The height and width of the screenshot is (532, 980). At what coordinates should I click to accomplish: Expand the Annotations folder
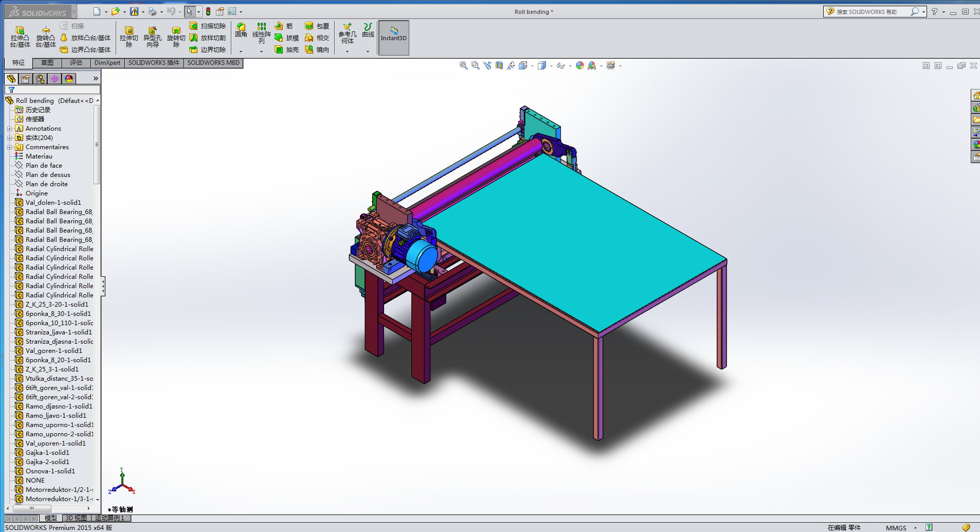click(10, 129)
